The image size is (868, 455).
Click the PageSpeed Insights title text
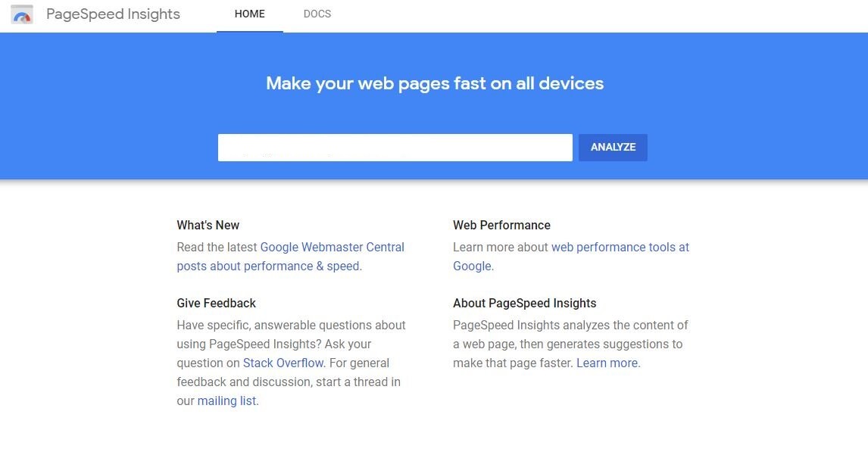click(x=113, y=14)
